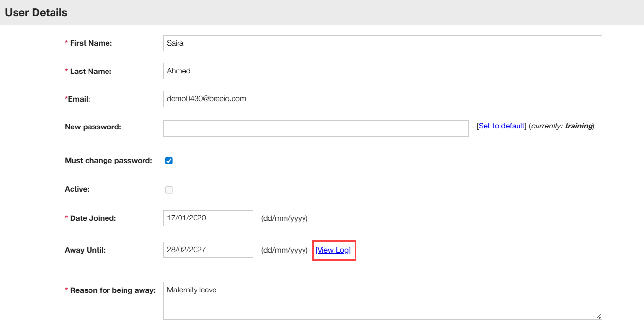Click the Active label text
The width and height of the screenshot is (644, 326).
[x=77, y=189]
